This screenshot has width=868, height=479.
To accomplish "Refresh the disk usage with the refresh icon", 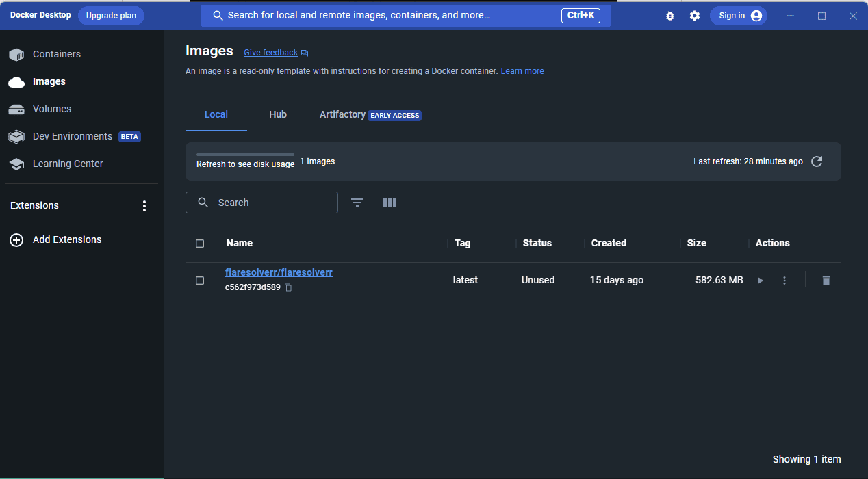I will pyautogui.click(x=817, y=161).
